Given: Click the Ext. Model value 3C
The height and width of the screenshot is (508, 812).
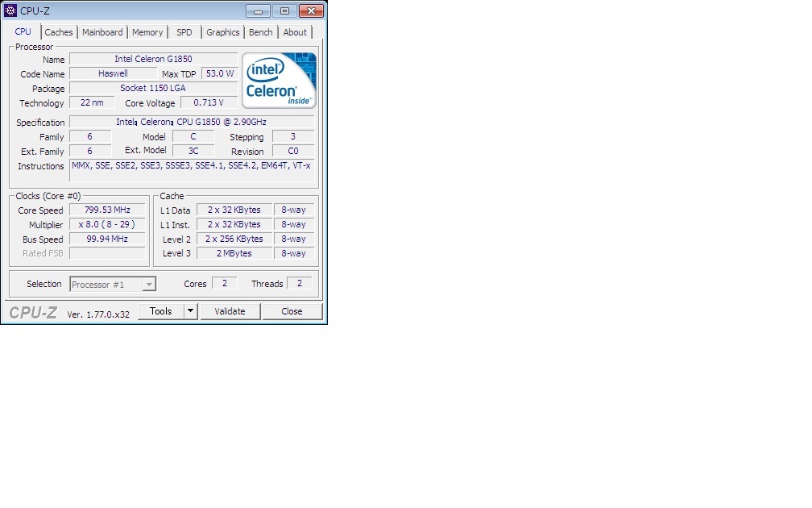Looking at the screenshot, I should 193,151.
